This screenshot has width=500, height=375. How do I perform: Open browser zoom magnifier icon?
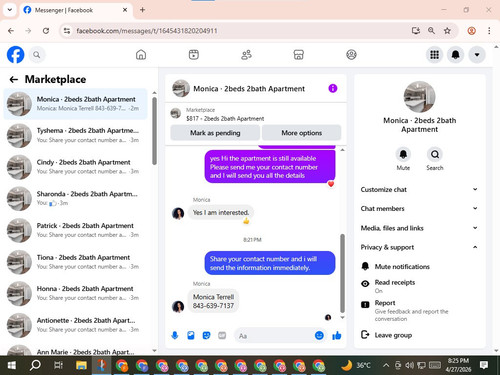tap(431, 31)
